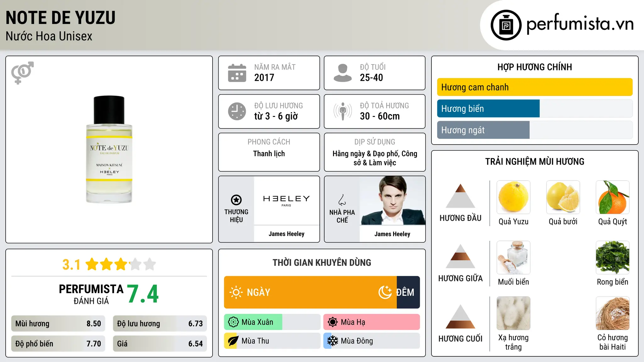Screen dimensions: 644x362
Task: Select the Muối biển note image
Action: pos(514,258)
